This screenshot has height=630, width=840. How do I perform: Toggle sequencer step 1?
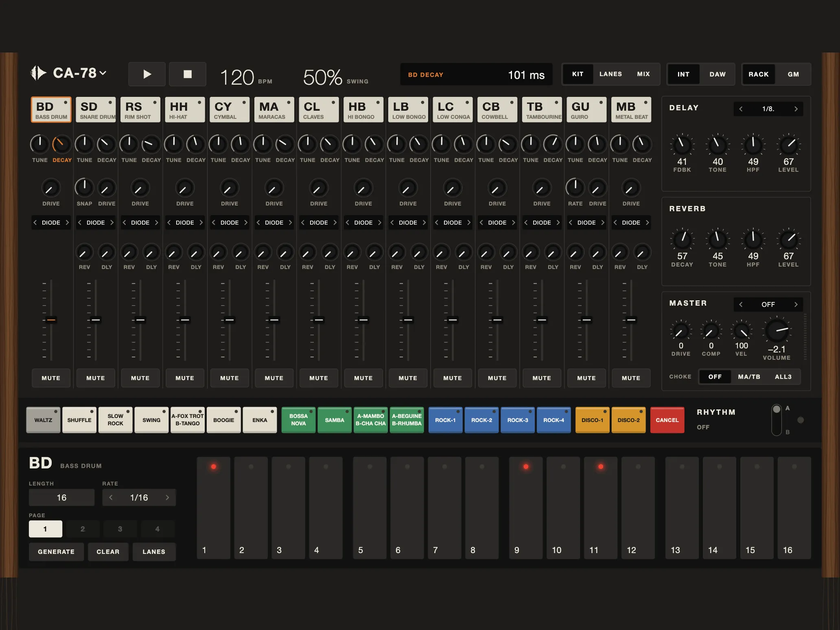coord(213,507)
